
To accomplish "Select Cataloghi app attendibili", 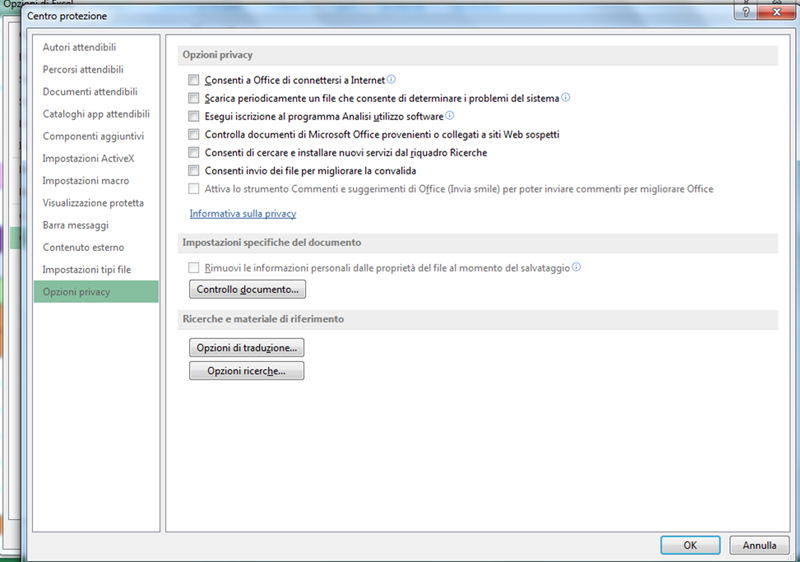I will (x=96, y=114).
